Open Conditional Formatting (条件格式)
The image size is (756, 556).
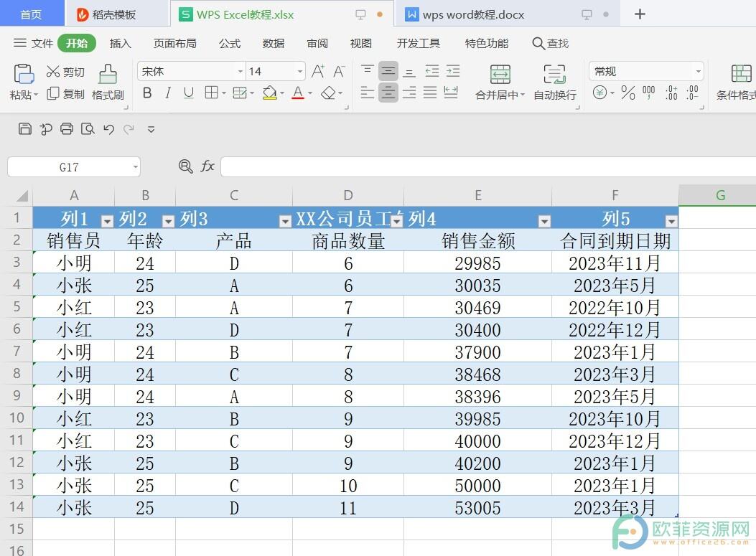(x=736, y=82)
